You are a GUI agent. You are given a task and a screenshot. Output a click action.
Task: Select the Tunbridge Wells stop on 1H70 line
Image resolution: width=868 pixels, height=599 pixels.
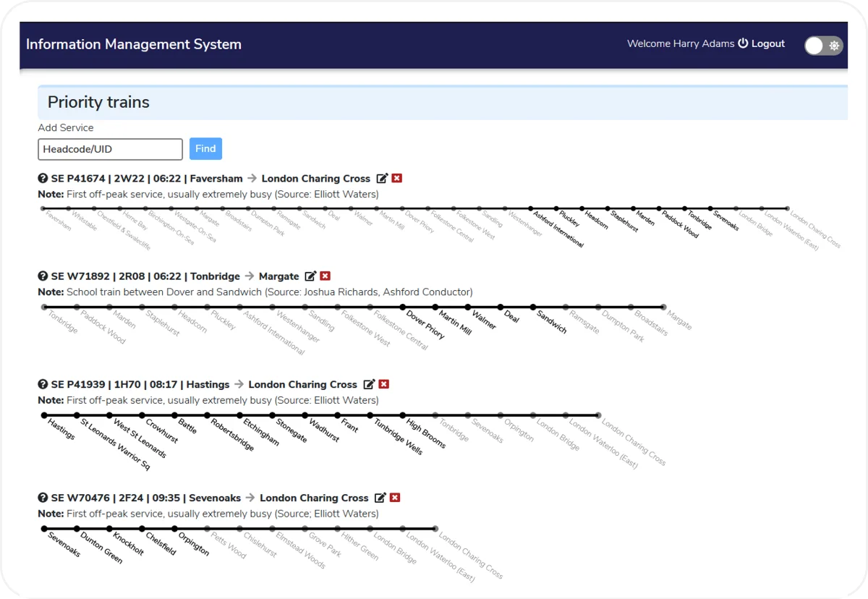[370, 416]
